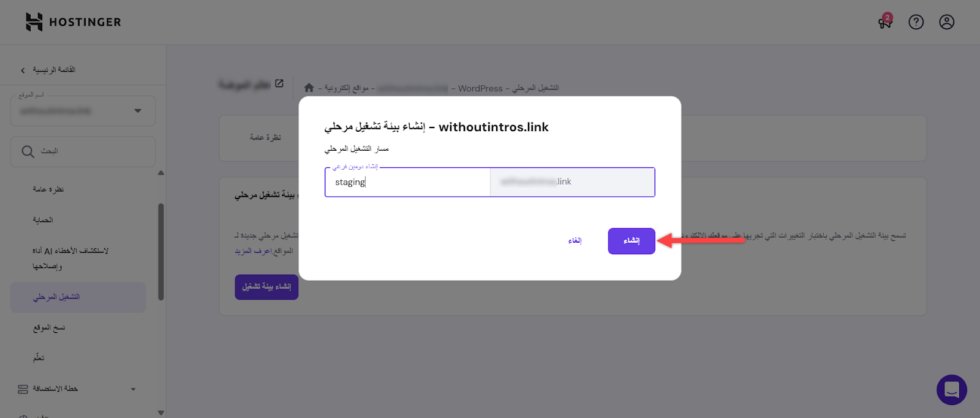This screenshot has width=980, height=418.
Task: Open the announcements megaphone notifications
Action: coord(884,23)
